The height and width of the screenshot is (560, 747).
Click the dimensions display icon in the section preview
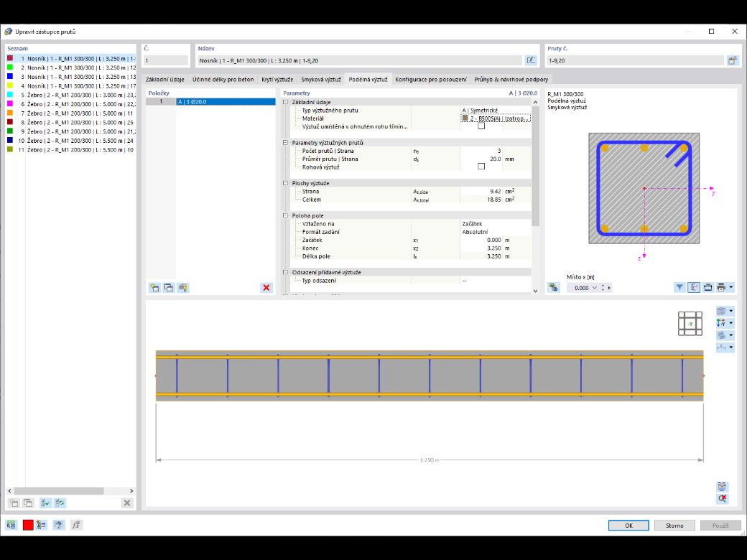[x=708, y=287]
